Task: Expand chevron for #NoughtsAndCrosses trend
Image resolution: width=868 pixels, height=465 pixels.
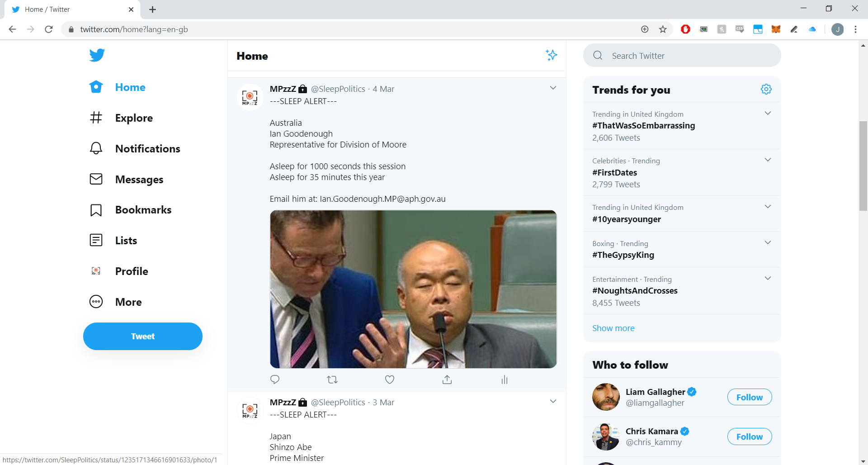Action: coord(768,278)
